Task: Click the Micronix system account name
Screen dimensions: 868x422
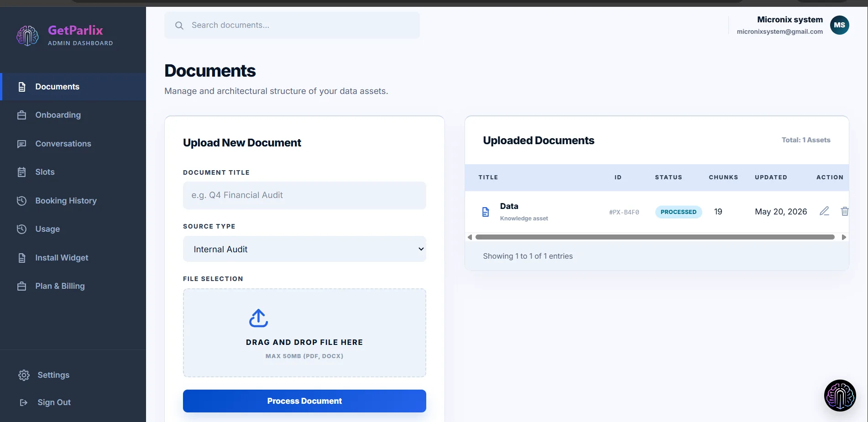Action: click(x=790, y=20)
